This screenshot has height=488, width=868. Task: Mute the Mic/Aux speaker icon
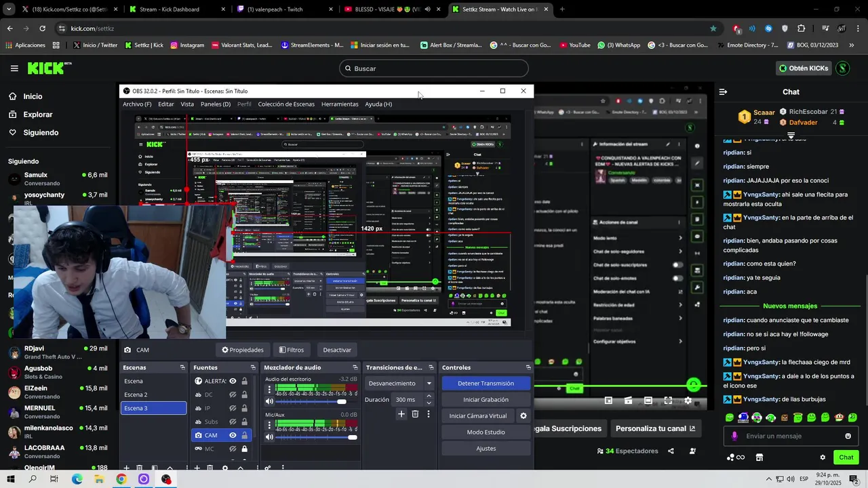point(269,437)
